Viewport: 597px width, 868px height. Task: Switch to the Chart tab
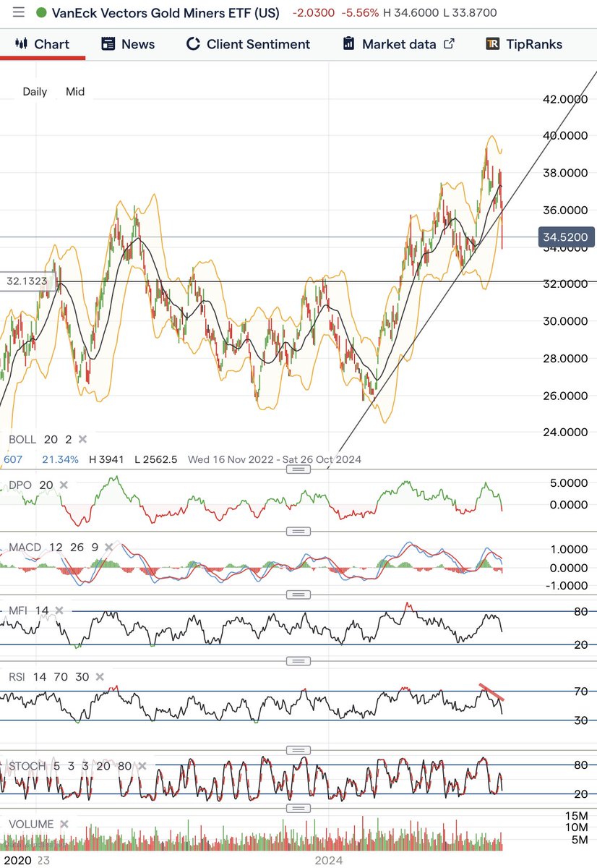(43, 44)
